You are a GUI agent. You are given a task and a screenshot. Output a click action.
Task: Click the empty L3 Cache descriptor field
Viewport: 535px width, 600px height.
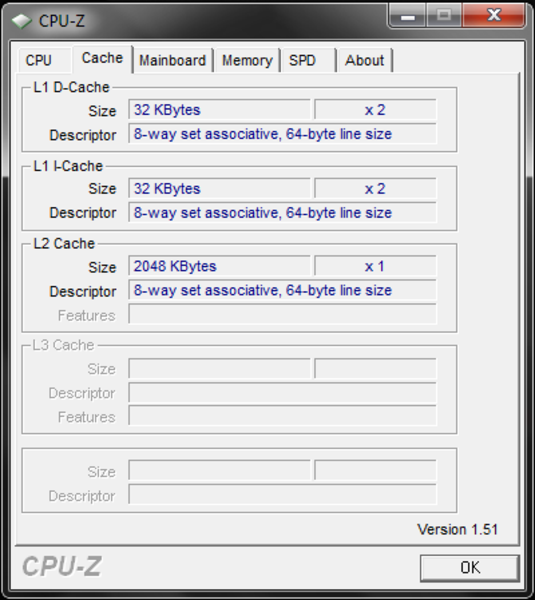point(282,393)
